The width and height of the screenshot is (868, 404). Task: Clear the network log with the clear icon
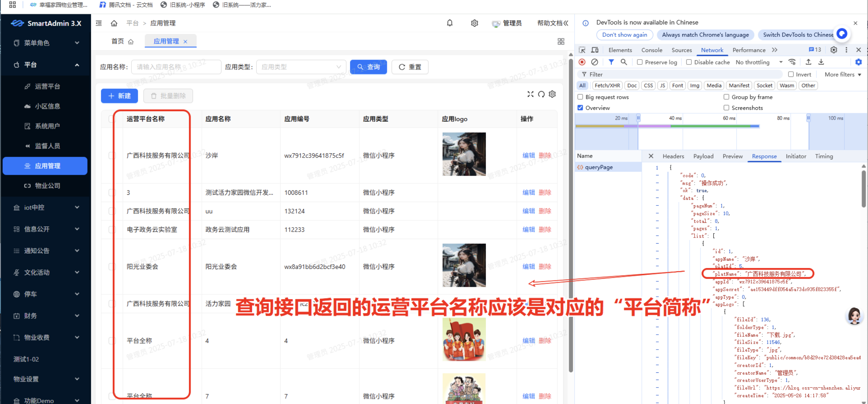pos(595,62)
